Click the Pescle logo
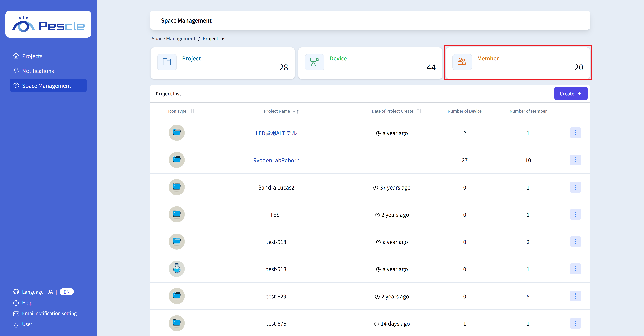644x336 pixels. click(x=48, y=25)
